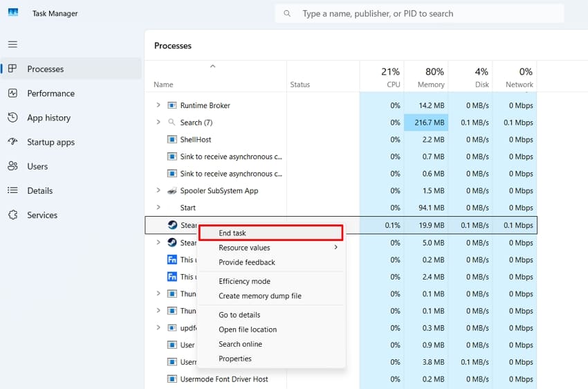Expand the updf process group
Screen dimensions: 588x389
158,327
